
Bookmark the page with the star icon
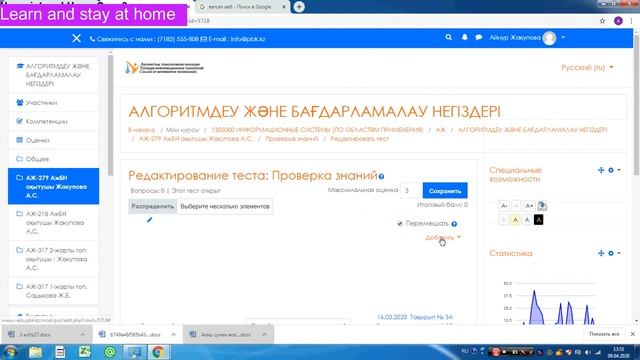coord(602,21)
